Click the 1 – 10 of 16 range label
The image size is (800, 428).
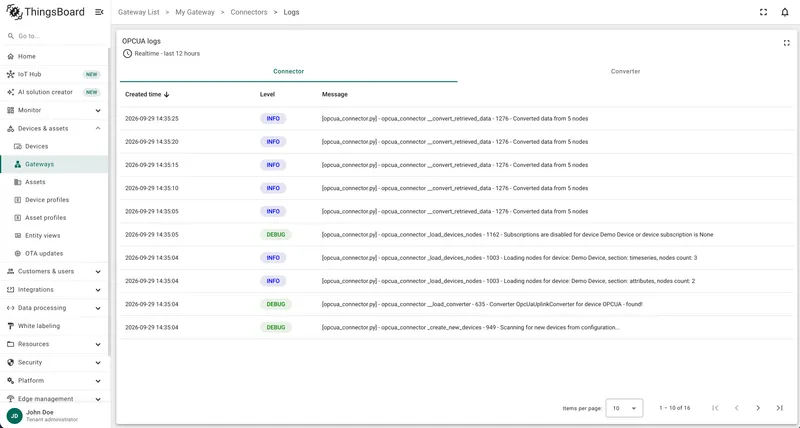674,408
